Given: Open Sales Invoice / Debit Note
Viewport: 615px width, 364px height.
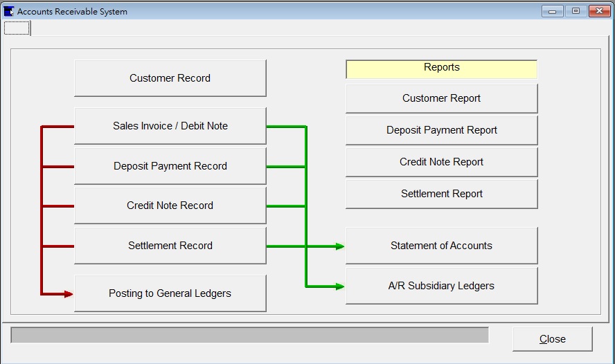Looking at the screenshot, I should 170,126.
